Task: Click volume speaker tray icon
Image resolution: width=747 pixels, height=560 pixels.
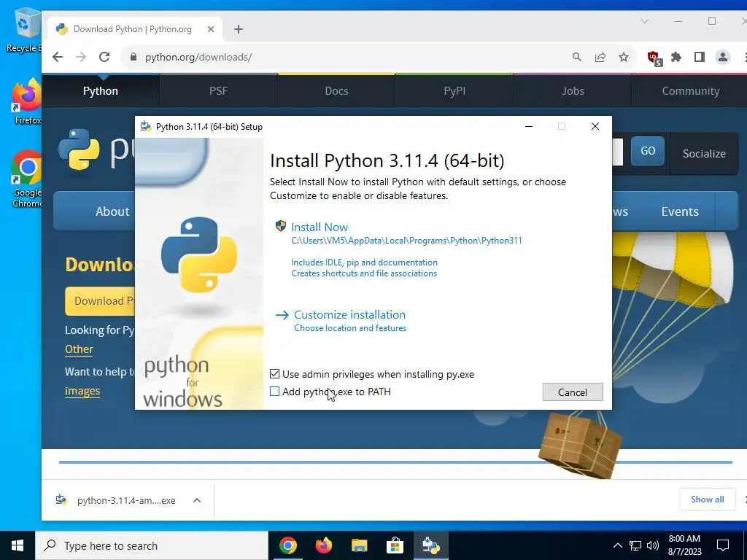Action: (x=653, y=545)
